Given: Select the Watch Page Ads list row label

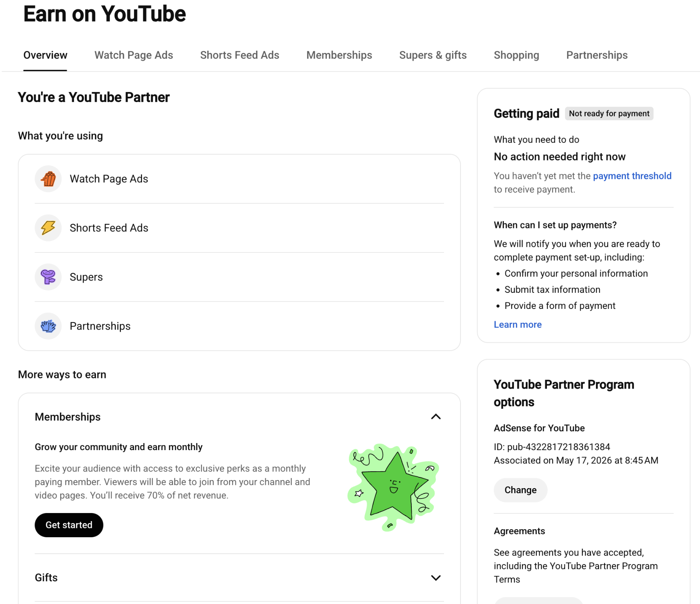Looking at the screenshot, I should (x=109, y=179).
